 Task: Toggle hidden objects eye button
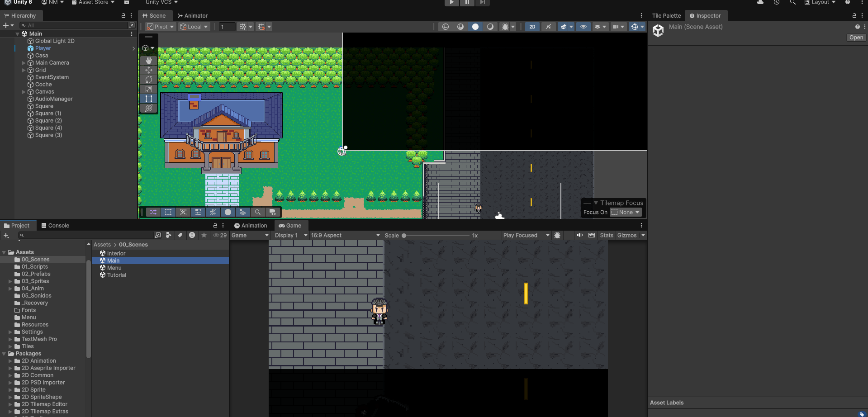click(x=583, y=27)
